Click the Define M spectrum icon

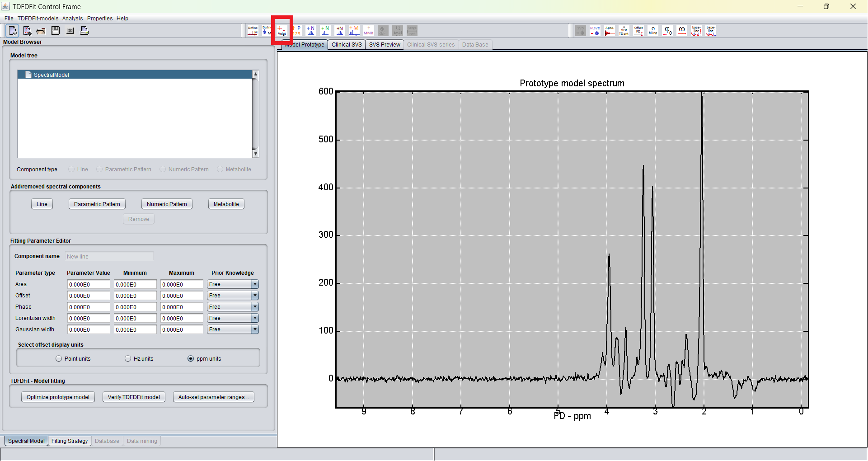253,31
